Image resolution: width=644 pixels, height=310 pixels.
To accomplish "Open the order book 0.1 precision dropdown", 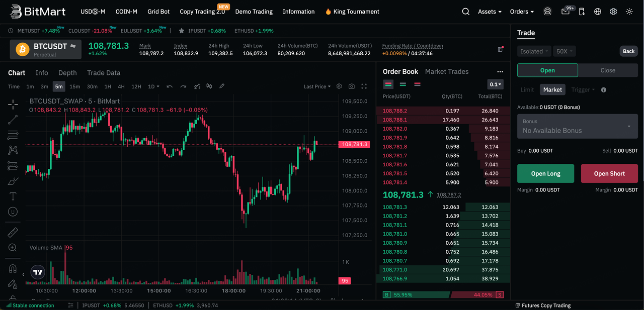I will 495,84.
